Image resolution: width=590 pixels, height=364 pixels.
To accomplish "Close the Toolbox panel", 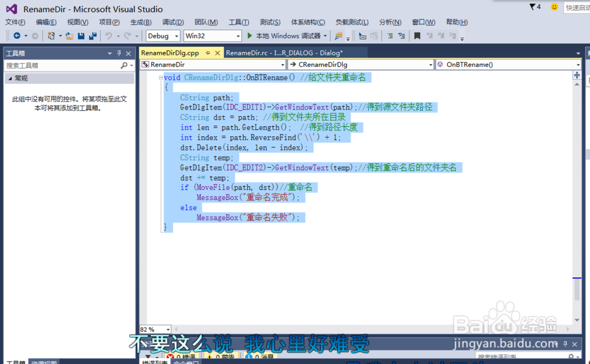I will point(128,54).
